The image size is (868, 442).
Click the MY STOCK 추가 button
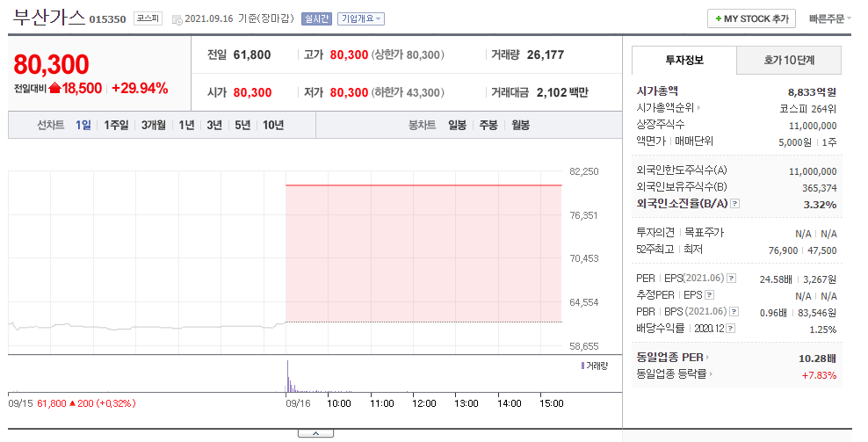tap(751, 18)
